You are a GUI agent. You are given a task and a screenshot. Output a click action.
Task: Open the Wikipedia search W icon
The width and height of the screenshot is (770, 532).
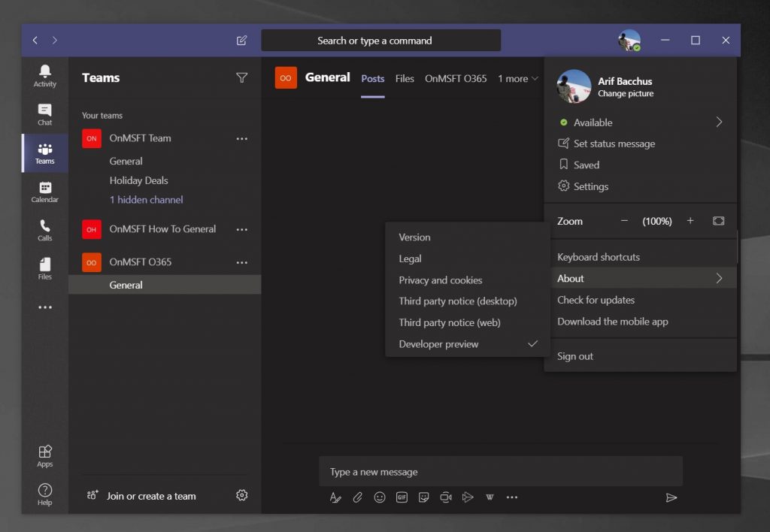coord(490,497)
